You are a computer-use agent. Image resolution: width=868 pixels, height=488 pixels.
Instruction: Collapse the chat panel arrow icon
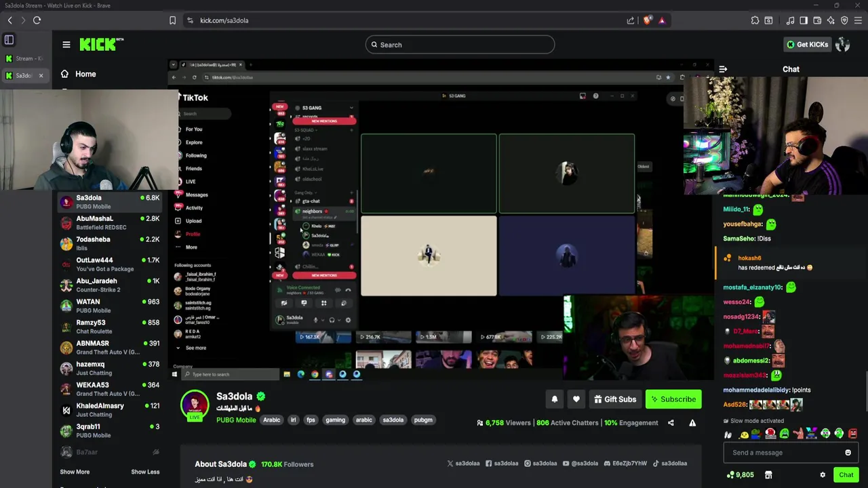[x=723, y=69]
